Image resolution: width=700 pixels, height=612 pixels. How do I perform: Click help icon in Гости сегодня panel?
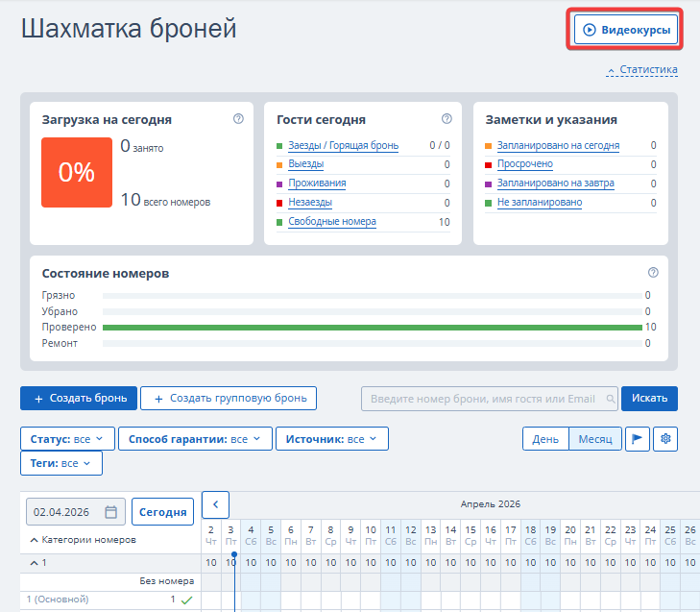point(447,119)
